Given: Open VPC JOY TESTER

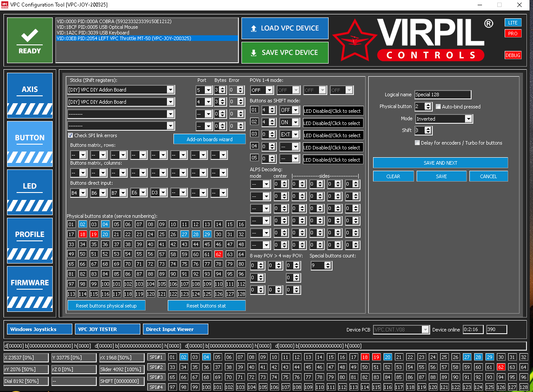Looking at the screenshot, I should point(108,329).
